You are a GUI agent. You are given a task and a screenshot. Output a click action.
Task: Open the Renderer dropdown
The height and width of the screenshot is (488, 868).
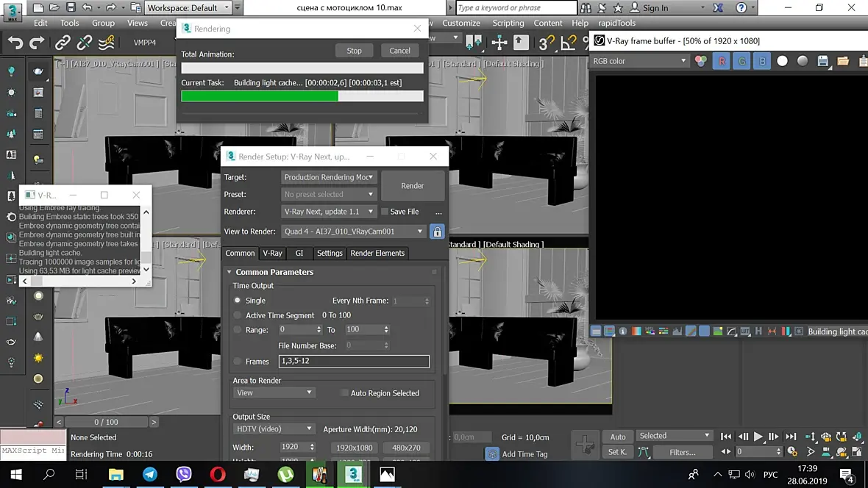coord(329,212)
